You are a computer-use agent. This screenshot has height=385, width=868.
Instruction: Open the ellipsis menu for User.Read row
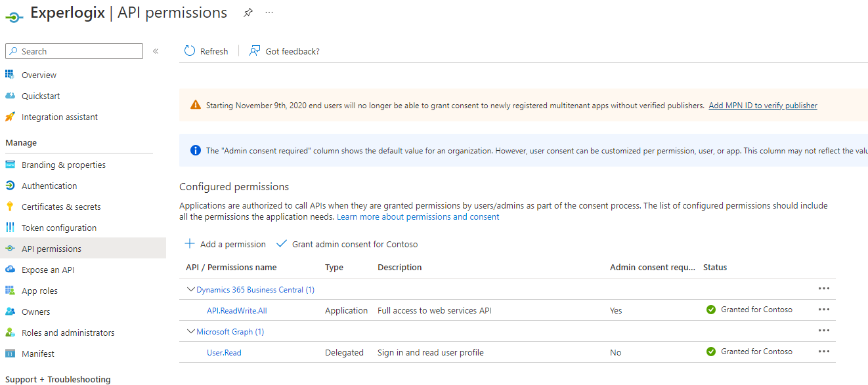point(824,352)
